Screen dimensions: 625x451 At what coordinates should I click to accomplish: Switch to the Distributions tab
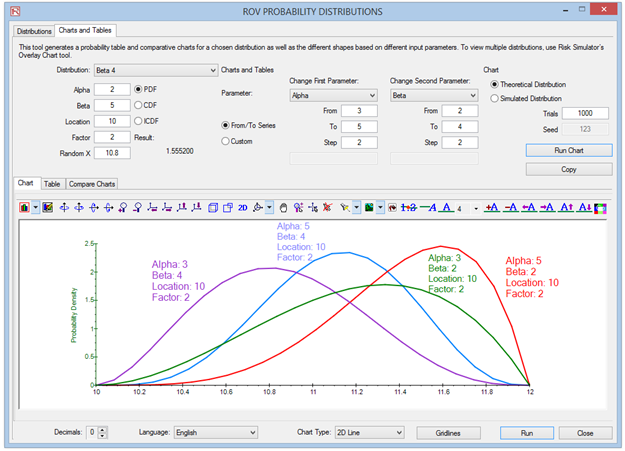34,31
